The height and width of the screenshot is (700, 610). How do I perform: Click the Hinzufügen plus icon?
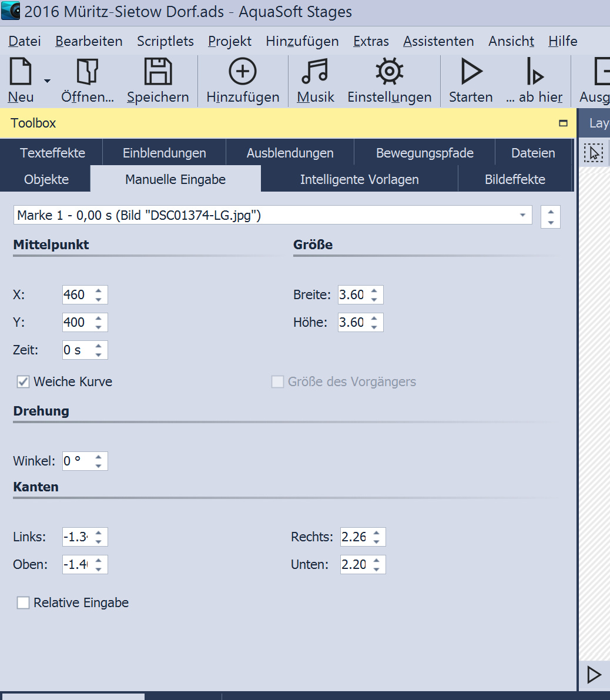coord(243,72)
